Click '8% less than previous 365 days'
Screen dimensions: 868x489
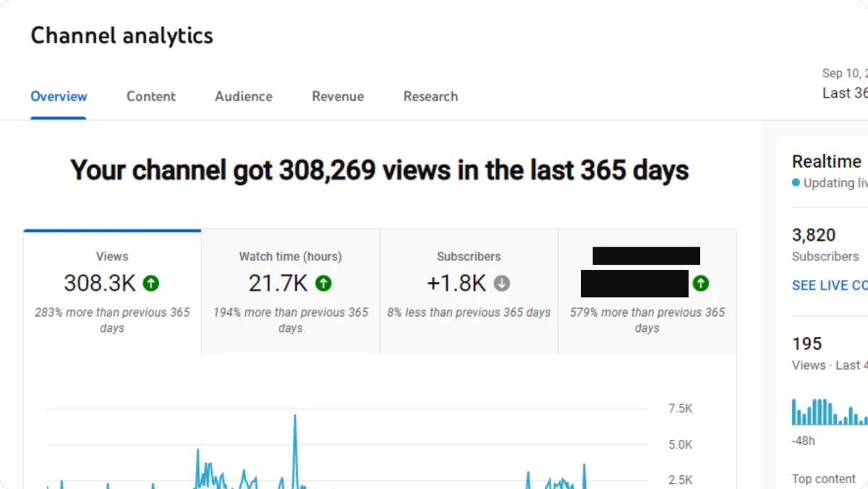(x=469, y=312)
